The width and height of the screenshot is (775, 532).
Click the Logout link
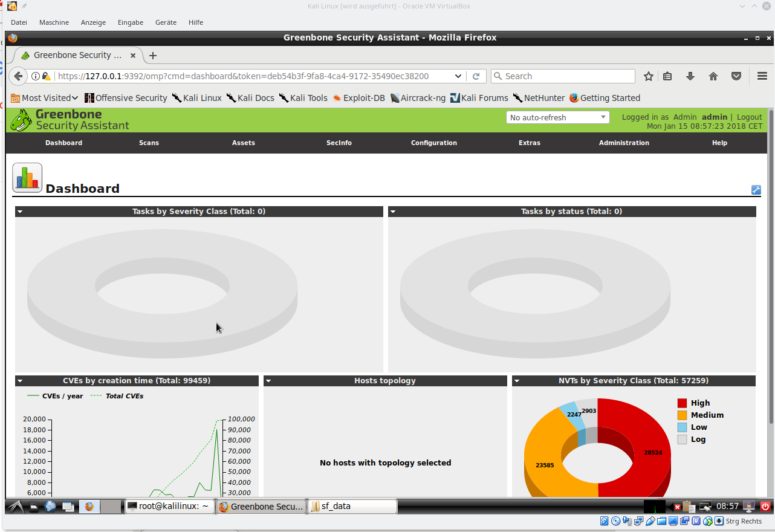tap(749, 117)
